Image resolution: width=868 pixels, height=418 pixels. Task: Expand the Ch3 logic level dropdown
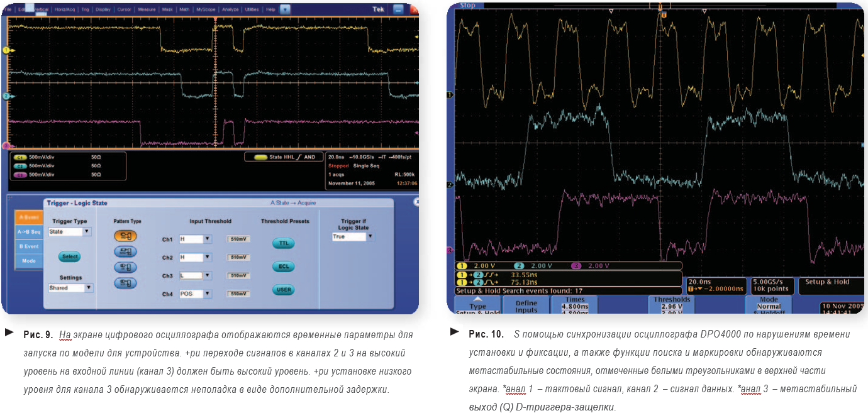click(208, 275)
